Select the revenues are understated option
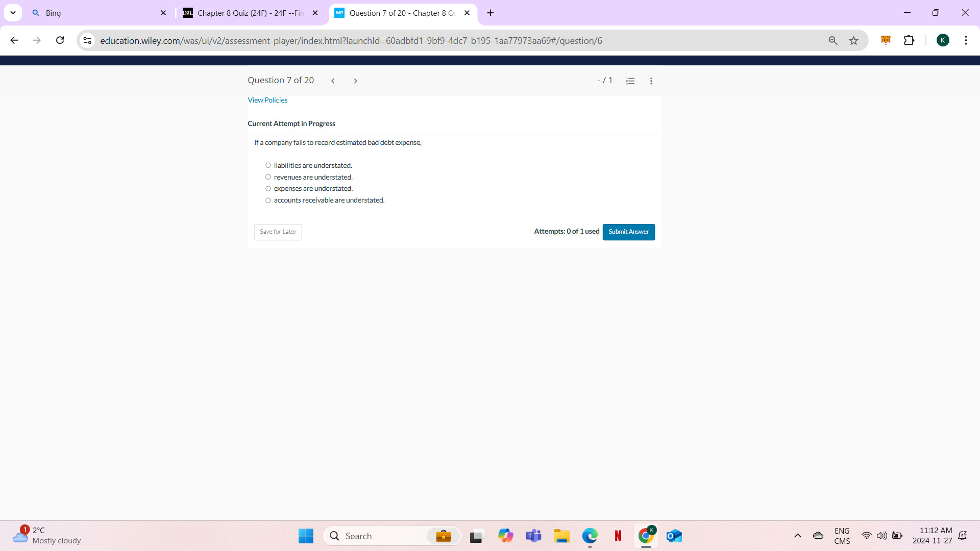 click(268, 177)
